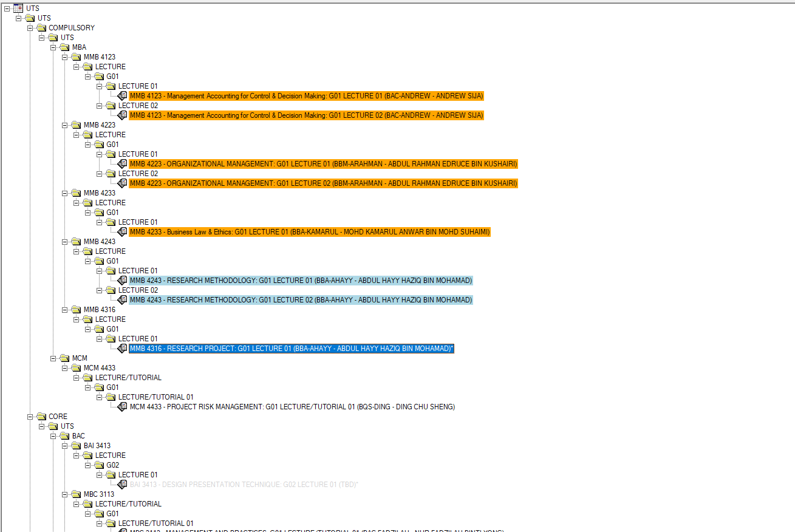
Task: Click the MBA folder icon
Action: pos(64,47)
